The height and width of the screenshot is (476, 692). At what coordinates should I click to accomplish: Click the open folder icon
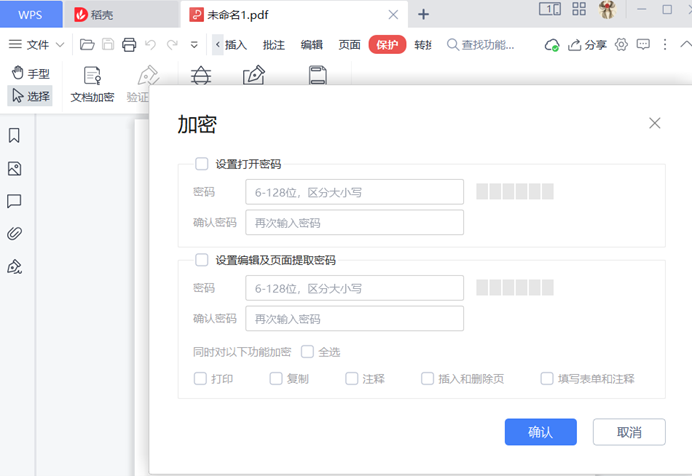click(87, 45)
